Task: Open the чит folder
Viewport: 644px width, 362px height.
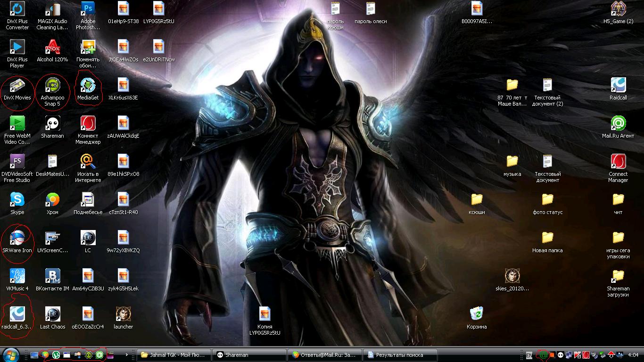Action: pos(618,204)
